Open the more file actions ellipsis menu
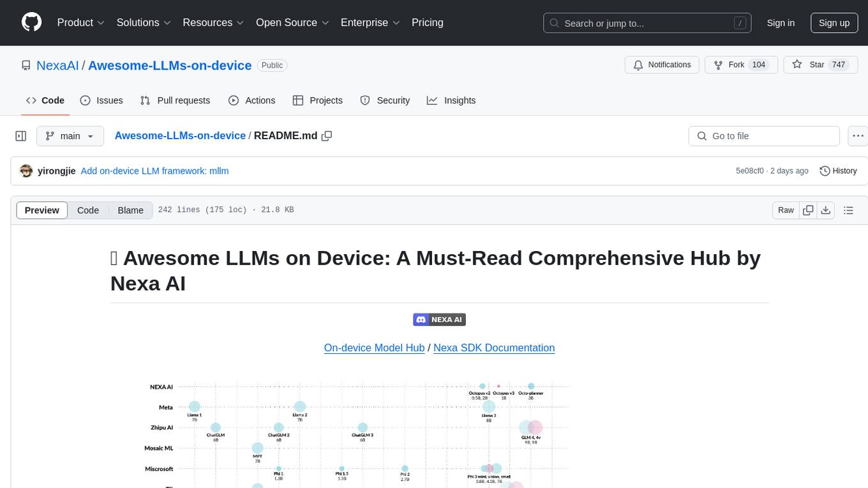 858,136
